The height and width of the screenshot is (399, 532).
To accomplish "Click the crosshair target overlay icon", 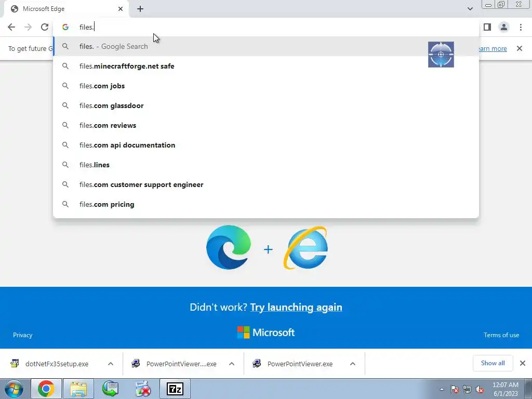I will 441,54.
